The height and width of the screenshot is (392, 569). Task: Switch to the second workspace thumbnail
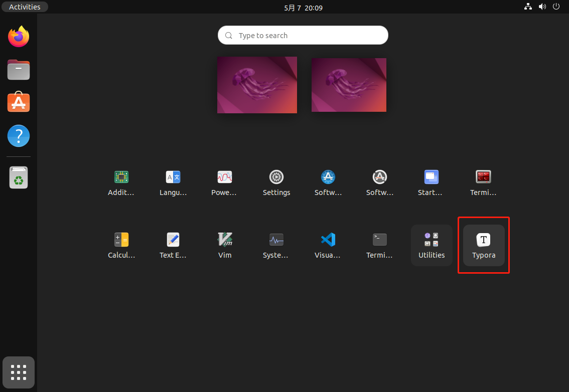pos(349,85)
